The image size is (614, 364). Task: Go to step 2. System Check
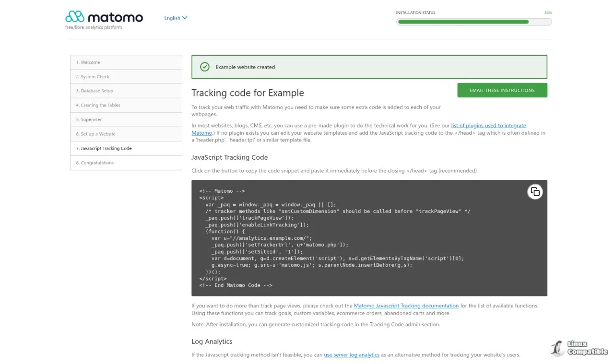[126, 77]
